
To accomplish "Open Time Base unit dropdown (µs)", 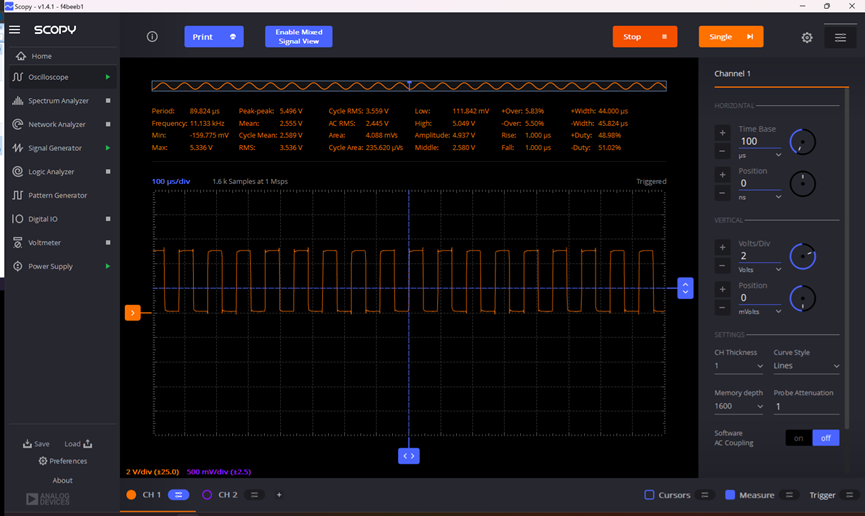I will 760,155.
